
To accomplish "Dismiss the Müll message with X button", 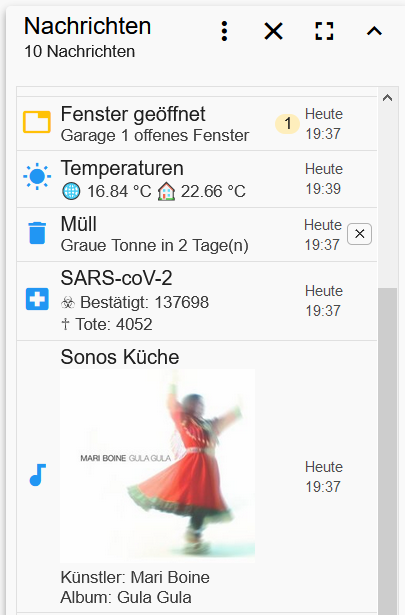I will click(360, 234).
